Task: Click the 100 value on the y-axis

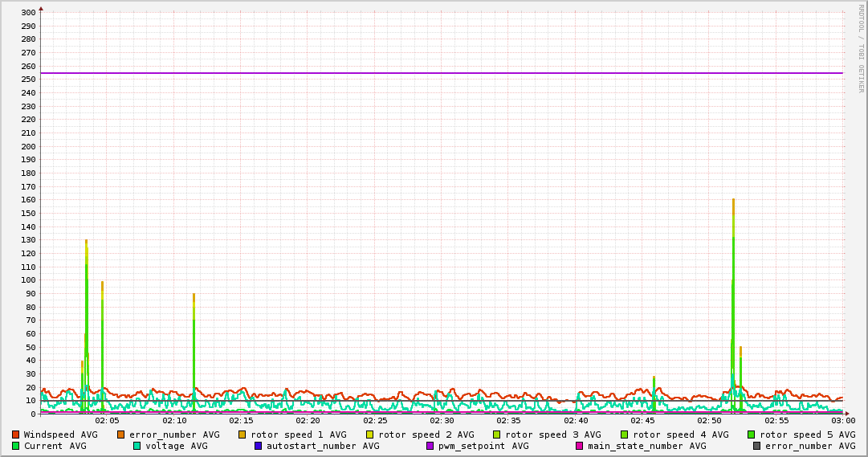Action: pos(28,280)
